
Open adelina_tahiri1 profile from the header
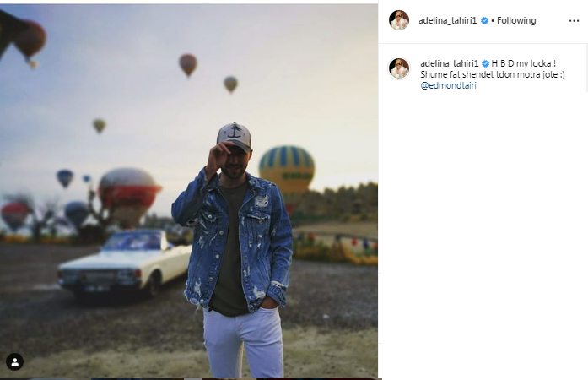point(448,21)
